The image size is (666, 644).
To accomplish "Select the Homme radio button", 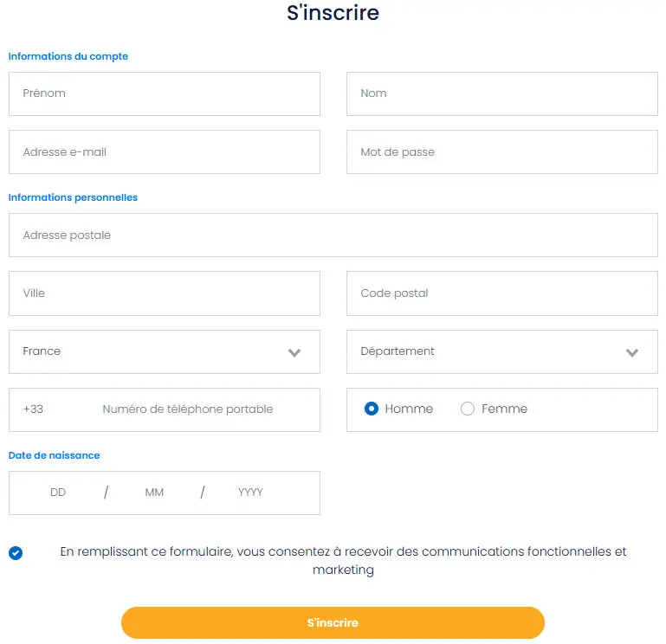I will pyautogui.click(x=372, y=409).
